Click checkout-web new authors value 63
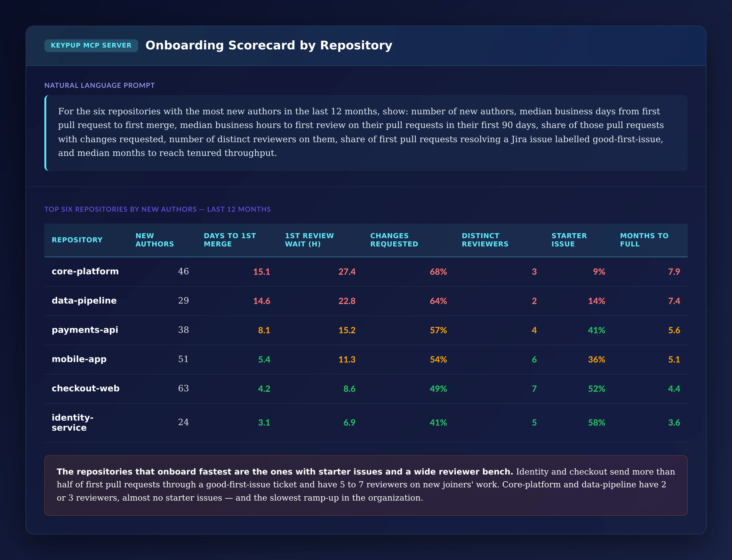The width and height of the screenshot is (732, 560). coord(183,388)
